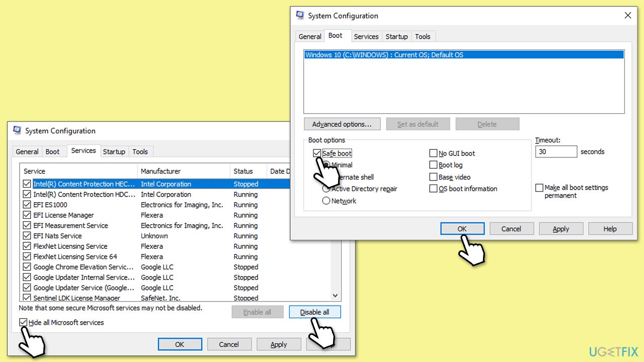Click the Timeout seconds input field
This screenshot has width=644, height=362.
click(x=556, y=151)
